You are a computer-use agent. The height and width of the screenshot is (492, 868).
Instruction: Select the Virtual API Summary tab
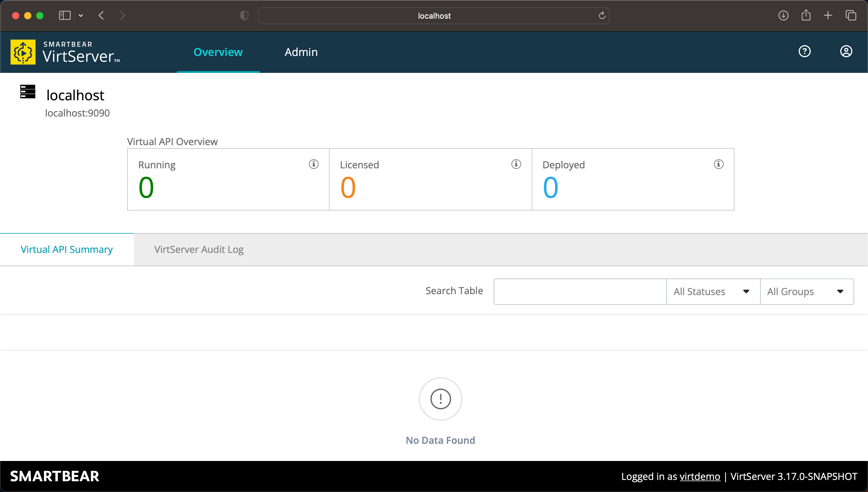coord(67,249)
